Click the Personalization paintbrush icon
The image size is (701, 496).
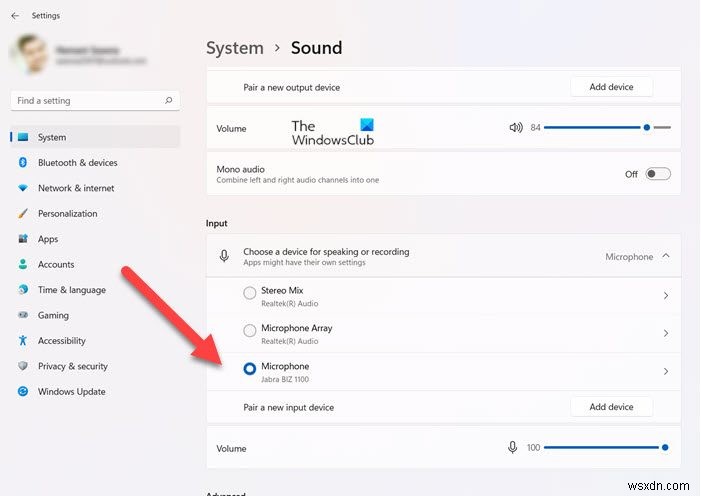pyautogui.click(x=23, y=213)
